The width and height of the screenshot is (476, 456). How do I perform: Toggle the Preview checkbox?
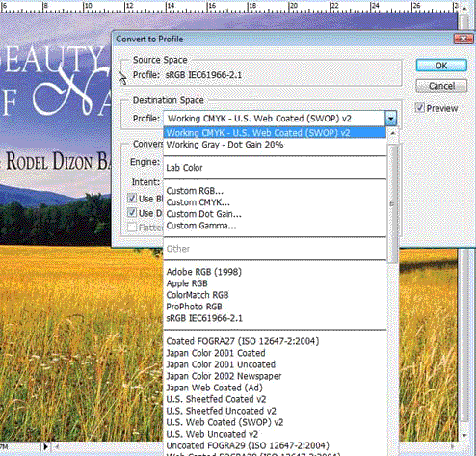click(419, 107)
